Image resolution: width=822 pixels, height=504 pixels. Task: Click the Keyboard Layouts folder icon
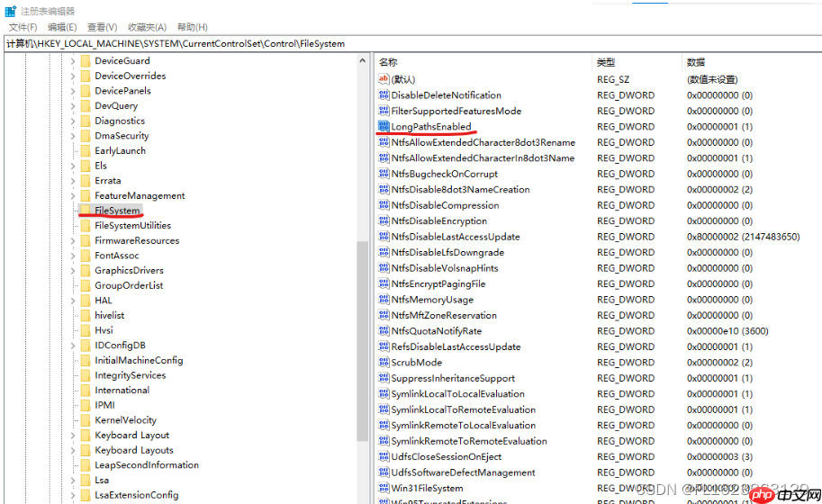(x=86, y=450)
